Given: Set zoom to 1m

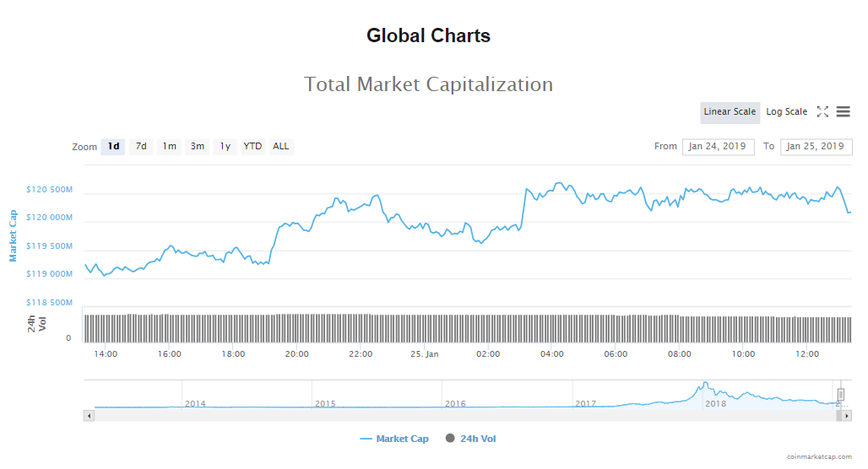Looking at the screenshot, I should click(x=169, y=147).
